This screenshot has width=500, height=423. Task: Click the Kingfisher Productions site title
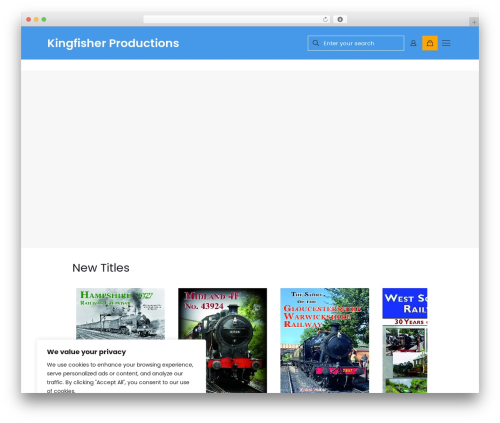(113, 43)
